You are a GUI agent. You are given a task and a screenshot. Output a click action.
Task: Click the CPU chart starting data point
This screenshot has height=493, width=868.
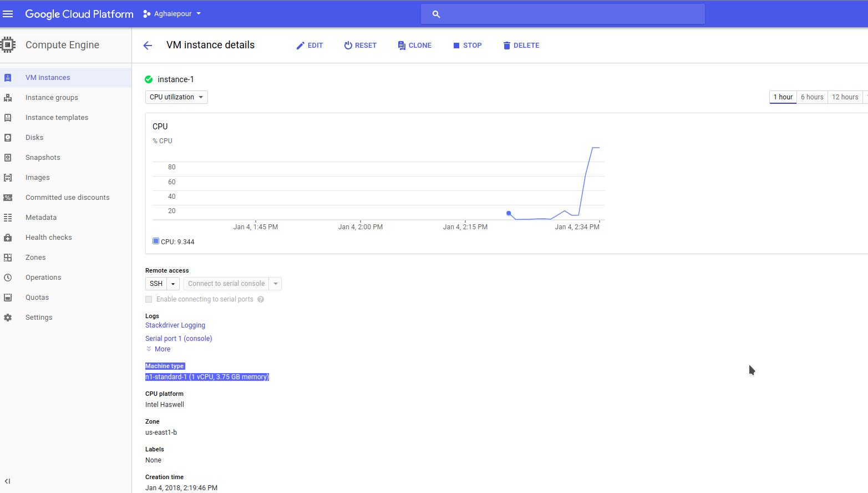[x=509, y=213]
